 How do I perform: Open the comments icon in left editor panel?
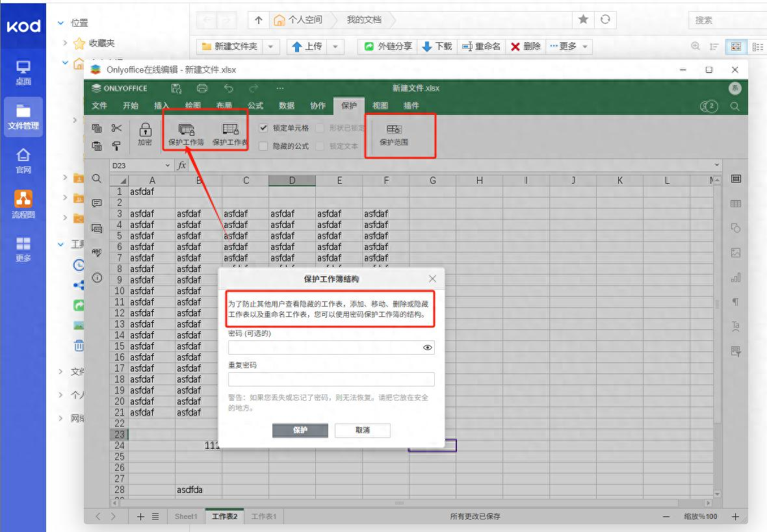[x=97, y=203]
